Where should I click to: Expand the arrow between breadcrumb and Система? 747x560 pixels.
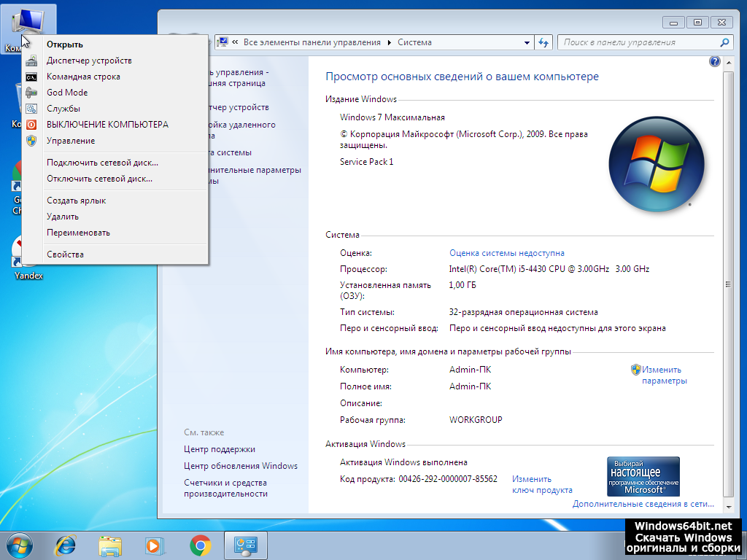389,42
